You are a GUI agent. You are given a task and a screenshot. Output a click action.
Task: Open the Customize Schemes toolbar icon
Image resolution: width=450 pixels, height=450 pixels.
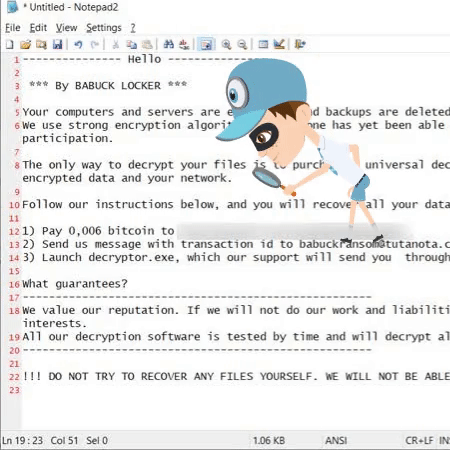(x=279, y=44)
